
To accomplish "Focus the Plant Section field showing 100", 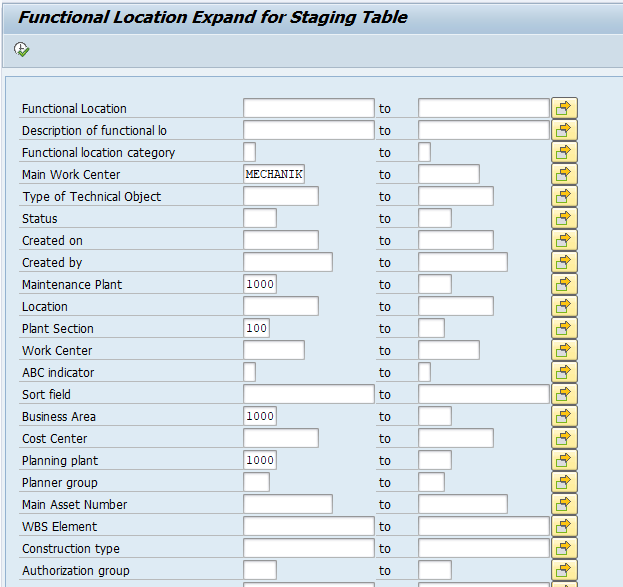I will (256, 328).
